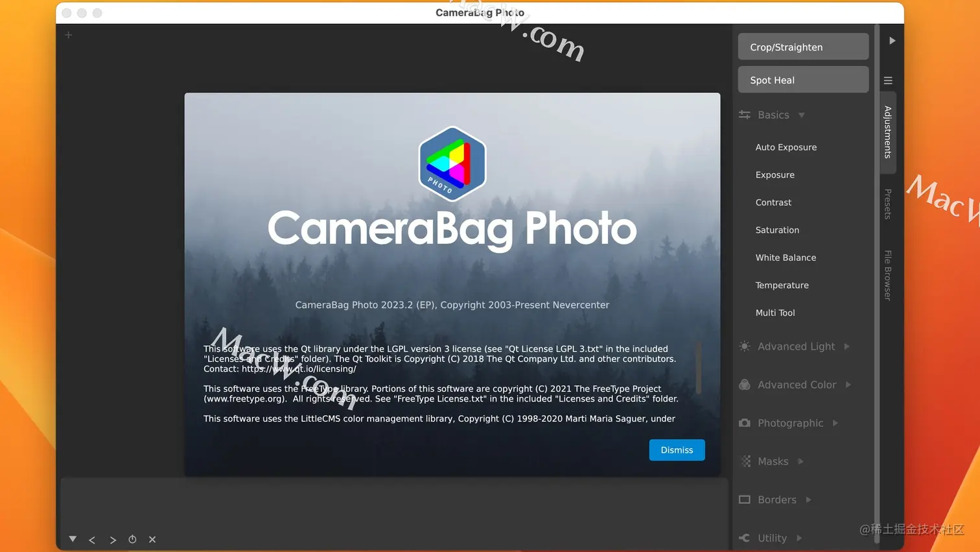
Task: Click the Basics sliders icon
Action: coord(745,115)
